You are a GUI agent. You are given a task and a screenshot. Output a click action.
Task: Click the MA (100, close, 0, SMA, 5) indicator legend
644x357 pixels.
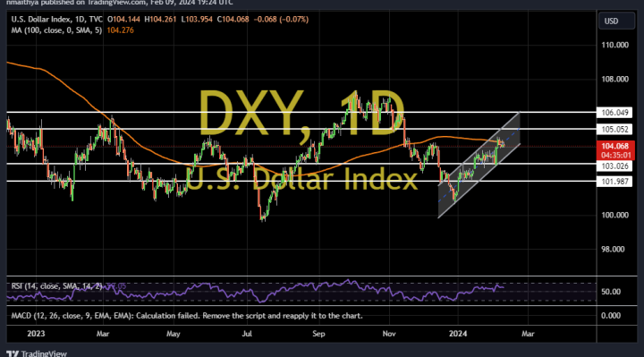(x=56, y=30)
